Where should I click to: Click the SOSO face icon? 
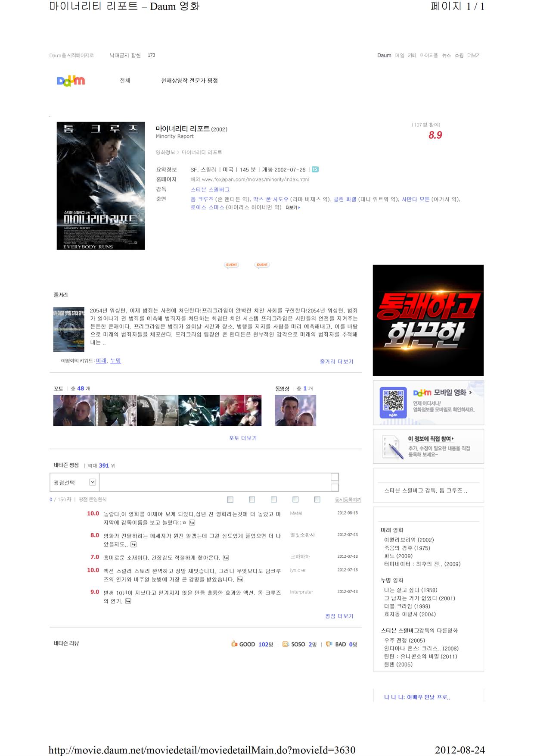point(286,644)
